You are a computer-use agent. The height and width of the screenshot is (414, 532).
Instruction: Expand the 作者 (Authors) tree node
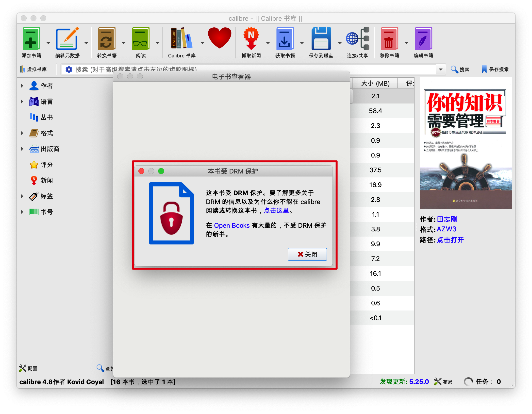[x=22, y=86]
